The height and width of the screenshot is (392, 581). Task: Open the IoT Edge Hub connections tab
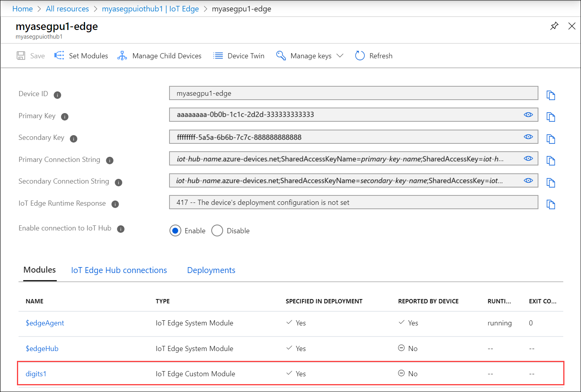pos(119,270)
